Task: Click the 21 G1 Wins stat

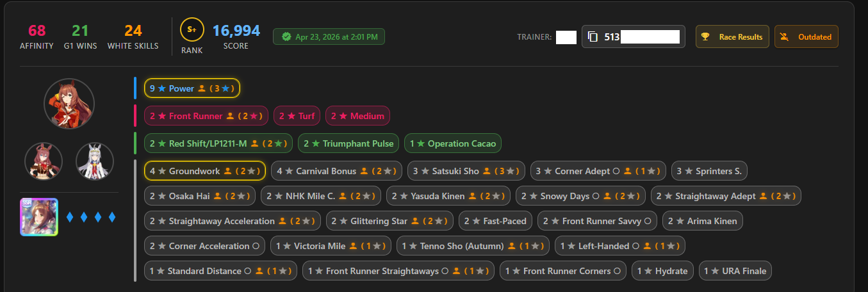Action: pyautogui.click(x=80, y=36)
